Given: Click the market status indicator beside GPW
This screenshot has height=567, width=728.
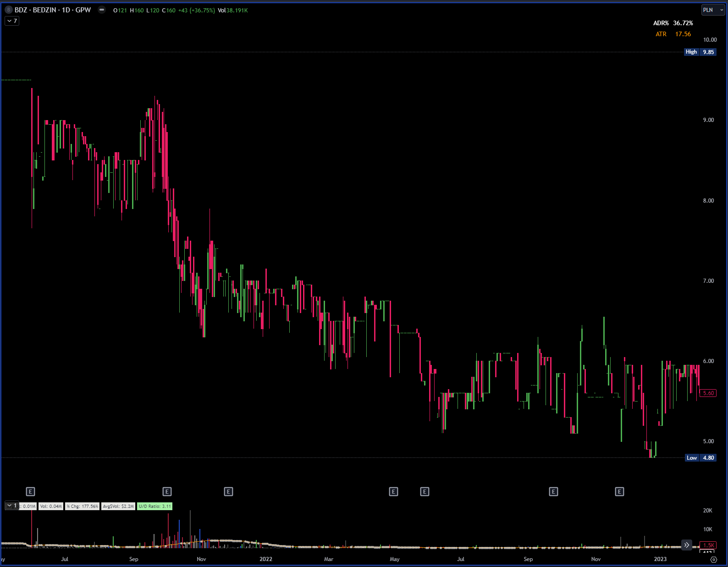Looking at the screenshot, I should pyautogui.click(x=102, y=10).
